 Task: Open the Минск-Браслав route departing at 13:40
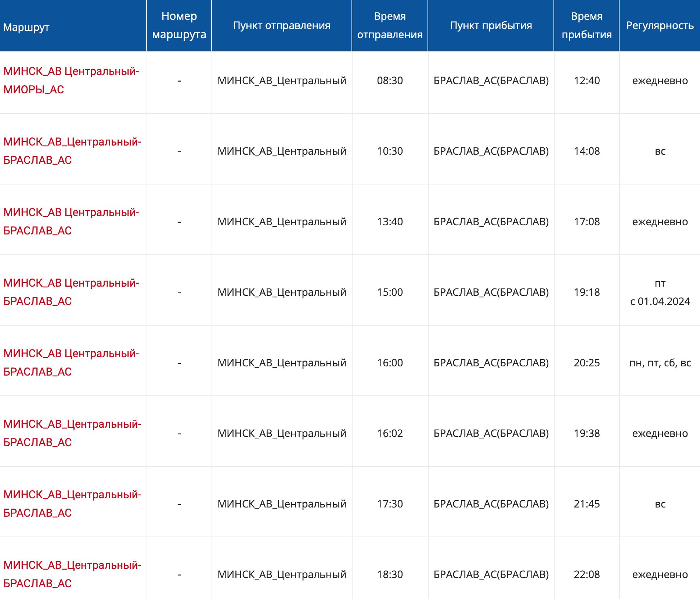click(71, 222)
